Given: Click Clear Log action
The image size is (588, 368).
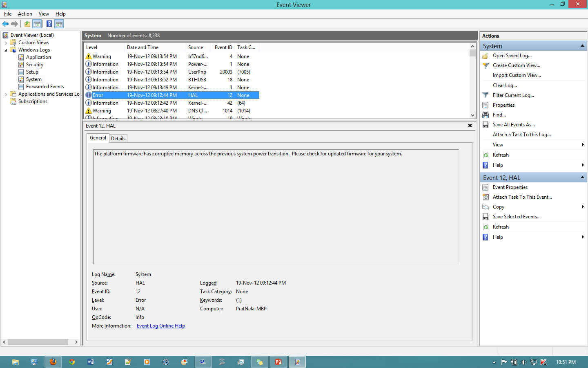Looking at the screenshot, I should (505, 85).
